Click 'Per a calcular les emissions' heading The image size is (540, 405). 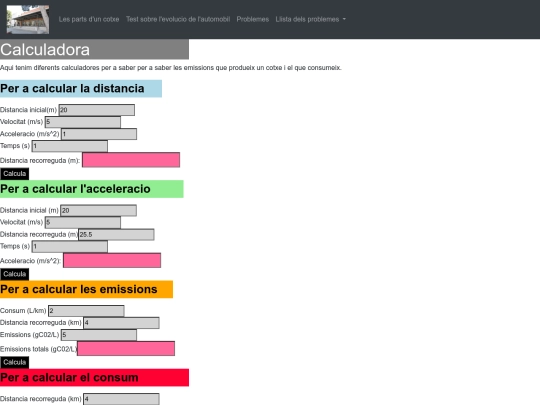pyautogui.click(x=86, y=289)
